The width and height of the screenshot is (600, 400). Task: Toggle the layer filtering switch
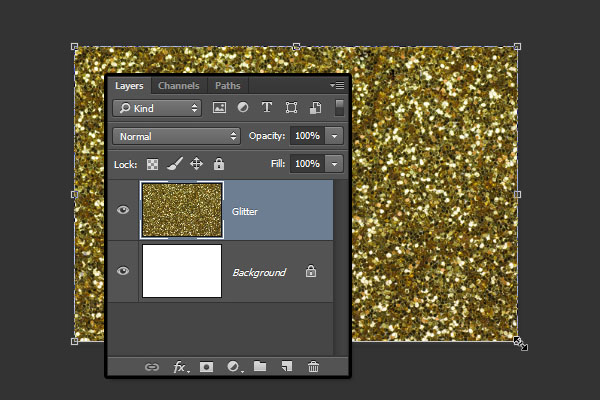click(339, 107)
